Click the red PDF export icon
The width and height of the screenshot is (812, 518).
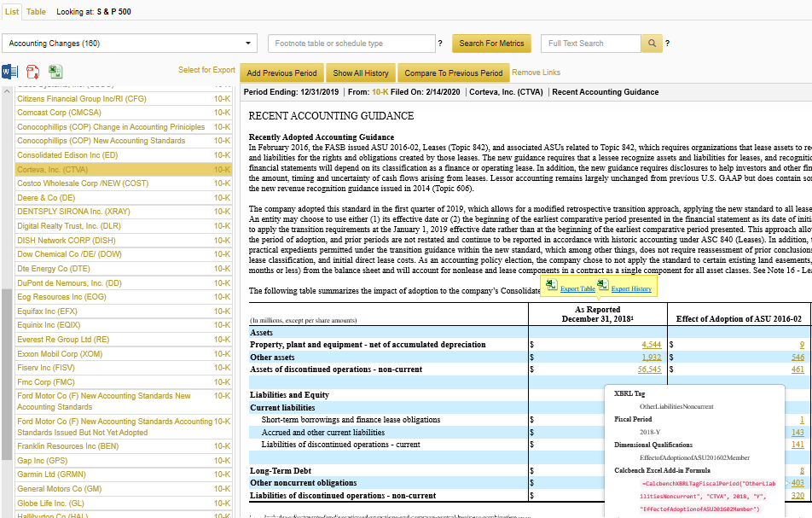(x=32, y=72)
